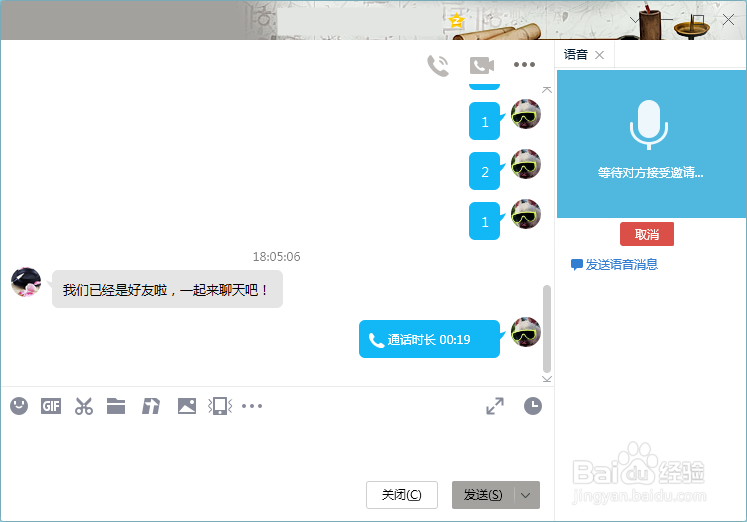This screenshot has width=747, height=522.
Task: Click the chat history scrollbar thumb
Action: click(x=547, y=329)
